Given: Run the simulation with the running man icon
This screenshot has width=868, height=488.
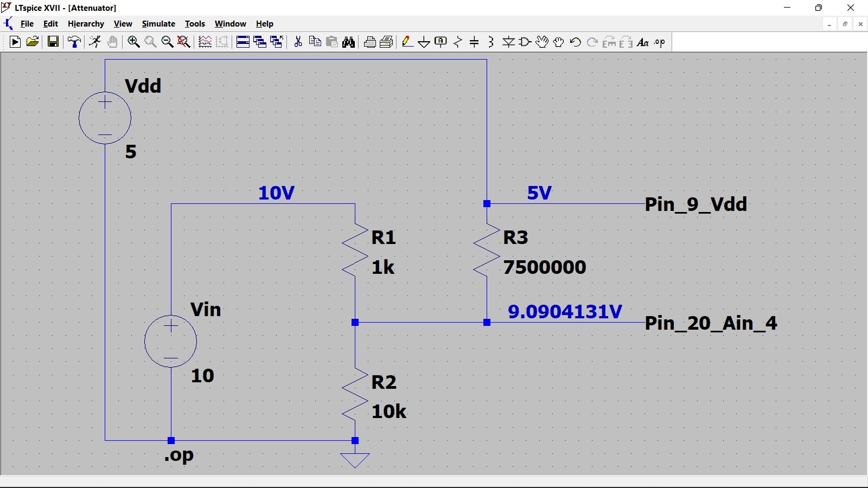Looking at the screenshot, I should [95, 42].
